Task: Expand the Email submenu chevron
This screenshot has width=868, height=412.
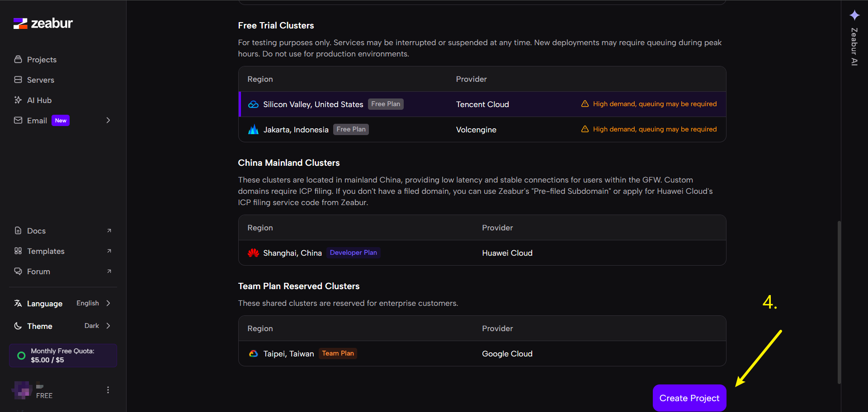Action: [108, 120]
